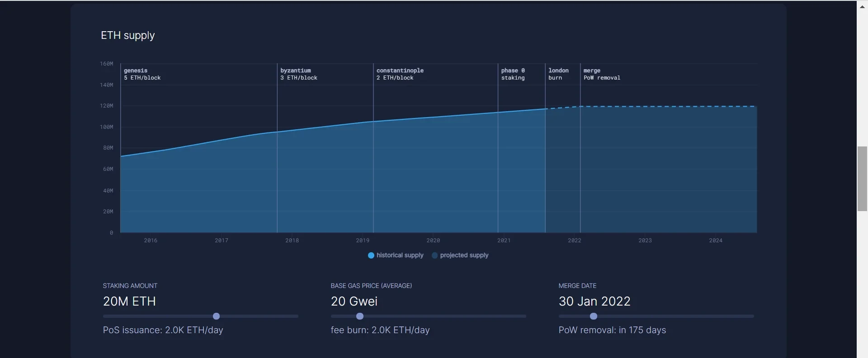Click the merge PoW removal marker label
This screenshot has height=358, width=868.
coord(601,74)
